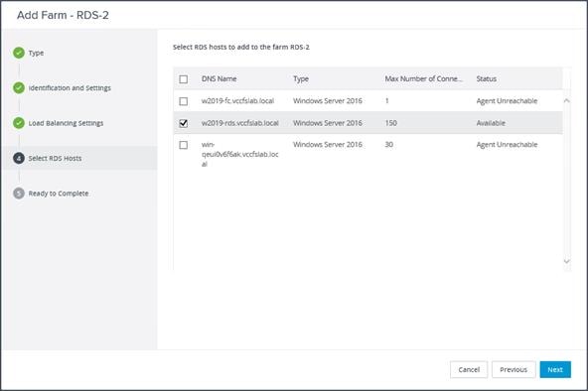This screenshot has height=391, width=588.
Task: Click the Cancel button
Action: pos(469,369)
